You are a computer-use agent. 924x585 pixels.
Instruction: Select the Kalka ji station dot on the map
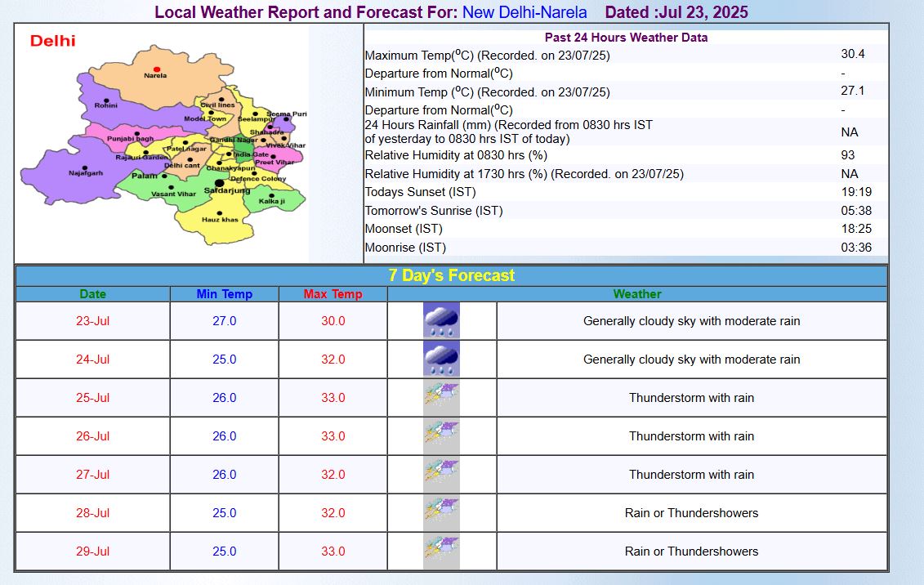[x=272, y=195]
